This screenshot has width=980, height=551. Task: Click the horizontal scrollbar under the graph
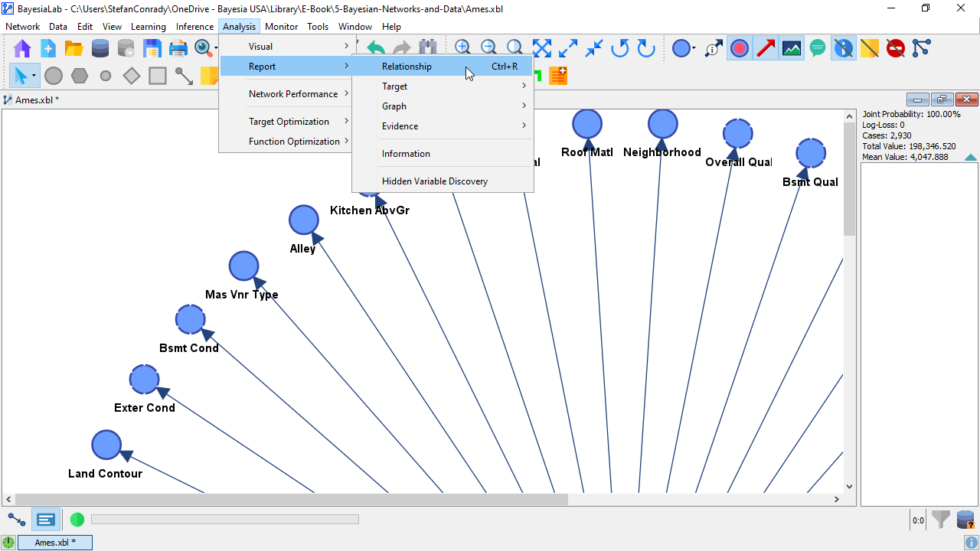pyautogui.click(x=291, y=499)
